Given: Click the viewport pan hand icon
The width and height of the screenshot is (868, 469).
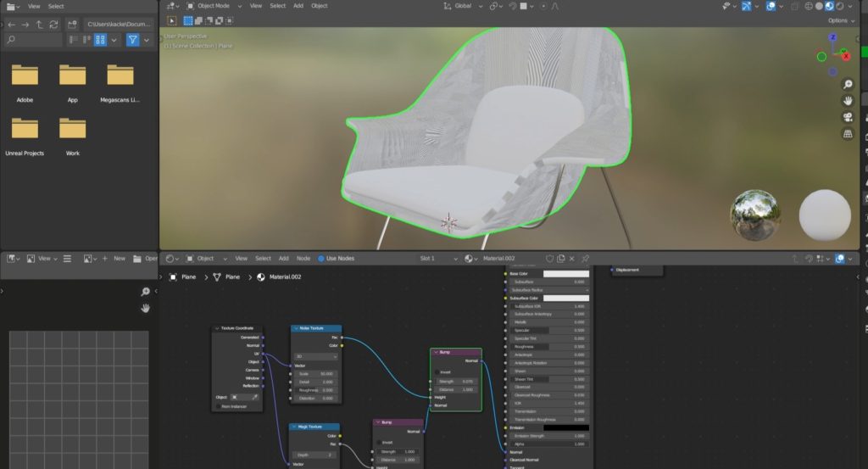Looking at the screenshot, I should coord(847,101).
